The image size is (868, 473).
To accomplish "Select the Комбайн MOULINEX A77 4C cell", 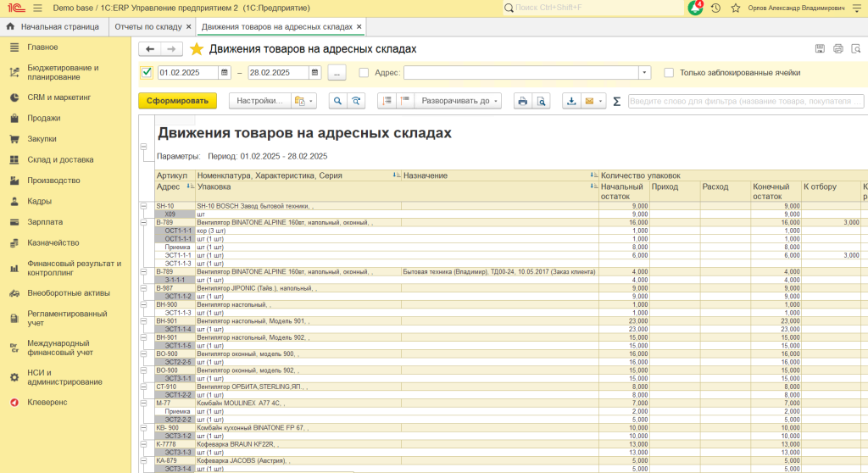I will [x=298, y=403].
